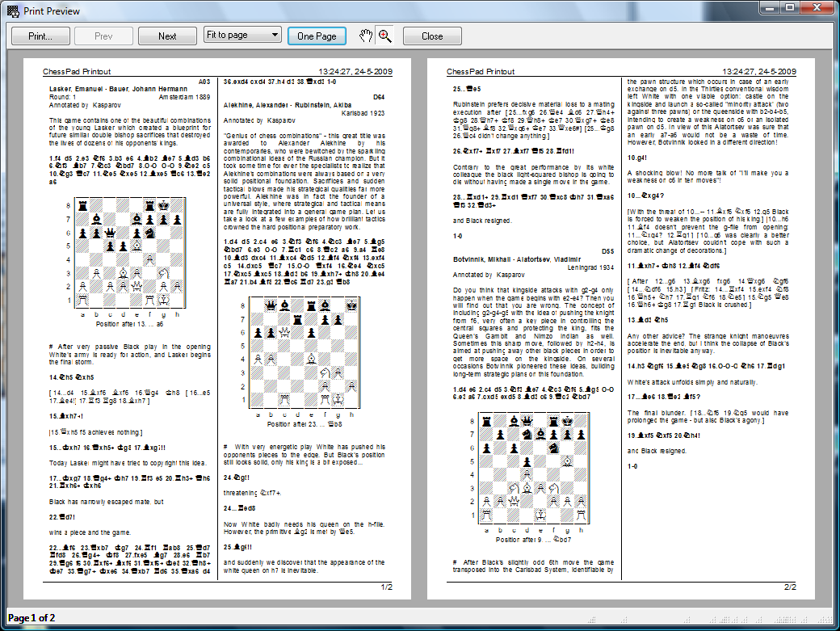Screen dimensions: 840x631
Task: Click the Print Preview title bar text
Action: click(x=53, y=9)
